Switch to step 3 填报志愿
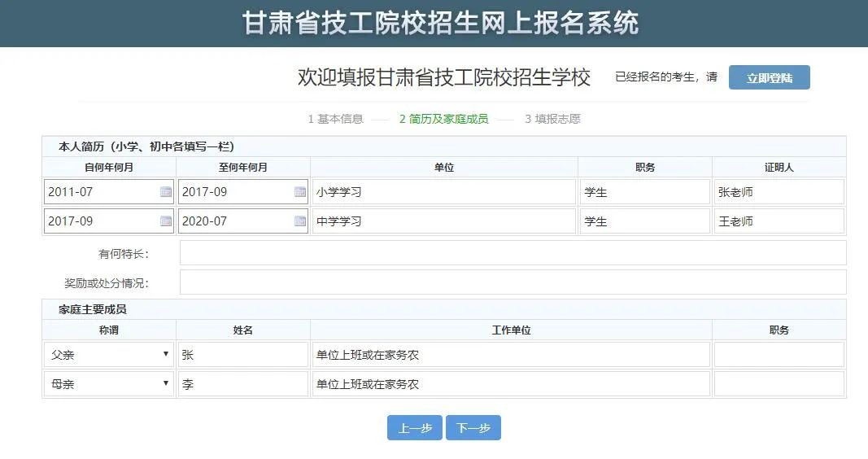 point(552,119)
